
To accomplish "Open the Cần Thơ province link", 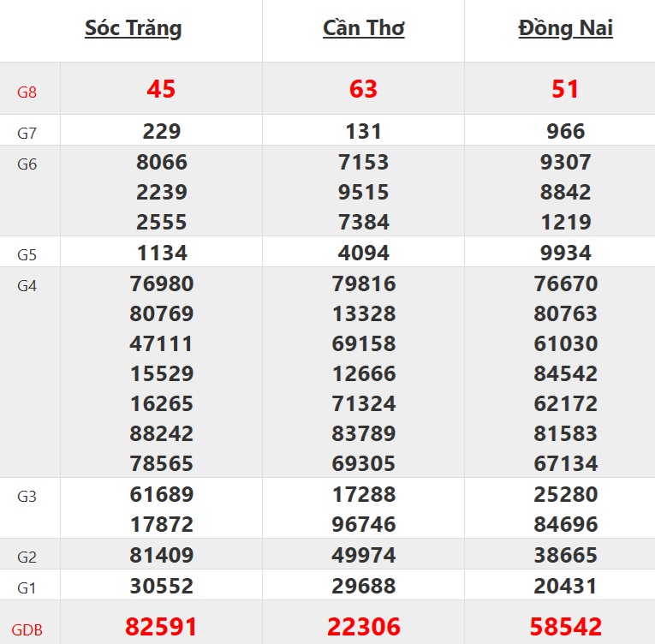I will 363,28.
